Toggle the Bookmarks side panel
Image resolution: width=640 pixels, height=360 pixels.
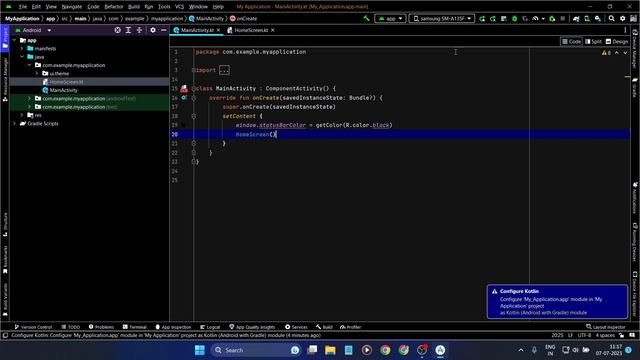[5, 260]
